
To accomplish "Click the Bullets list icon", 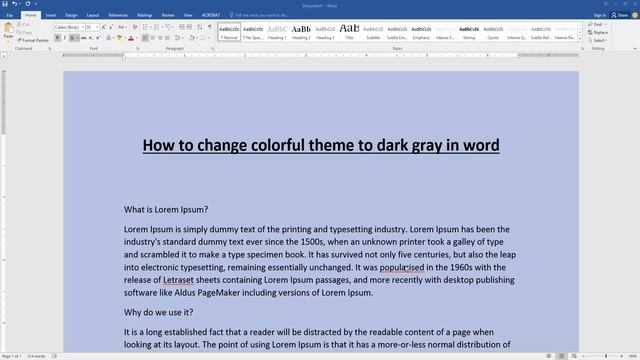I will click(145, 27).
